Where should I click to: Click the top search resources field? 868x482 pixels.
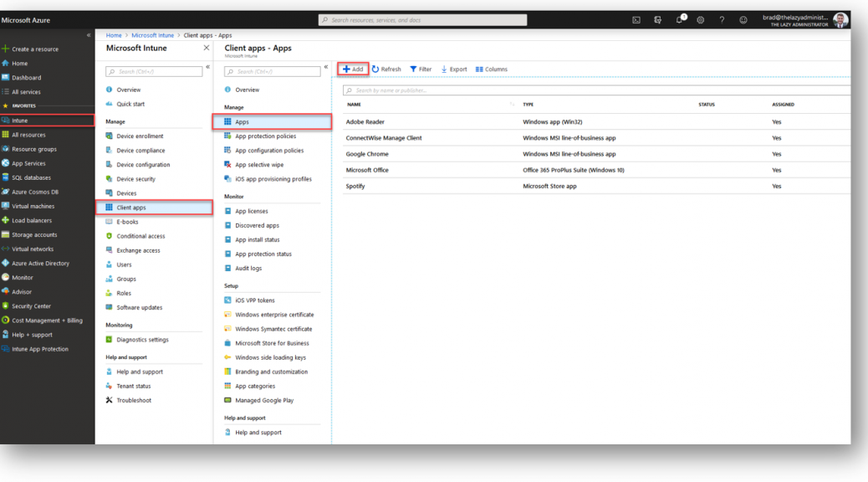coord(422,20)
